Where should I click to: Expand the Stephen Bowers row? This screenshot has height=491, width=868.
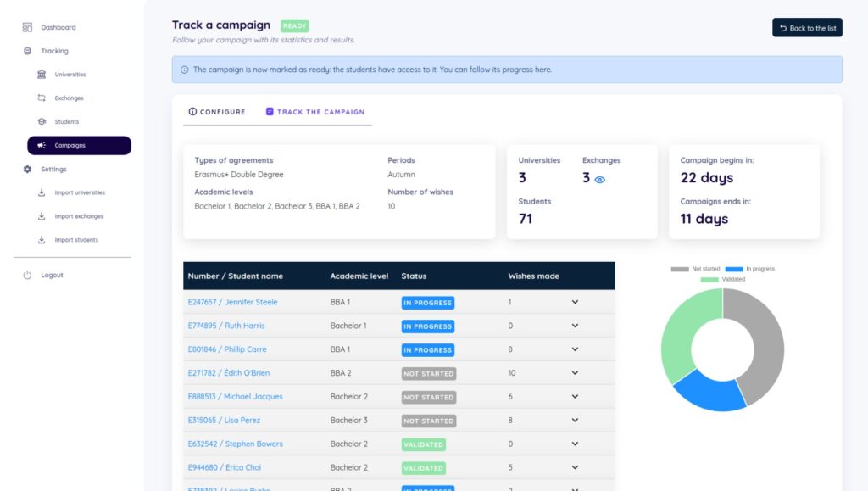576,444
